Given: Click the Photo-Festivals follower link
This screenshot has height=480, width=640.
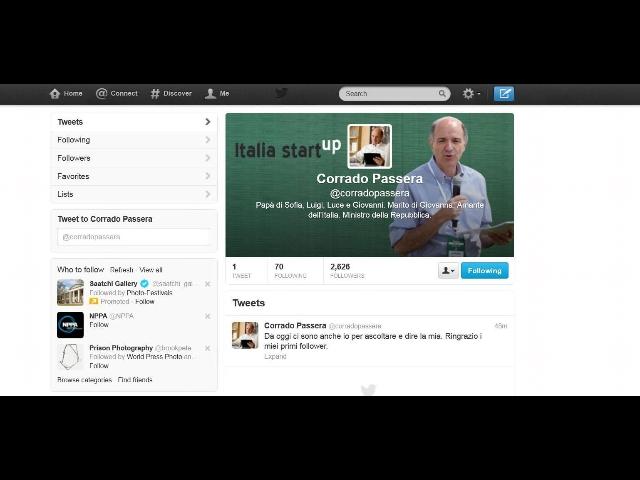Looking at the screenshot, I should point(149,293).
